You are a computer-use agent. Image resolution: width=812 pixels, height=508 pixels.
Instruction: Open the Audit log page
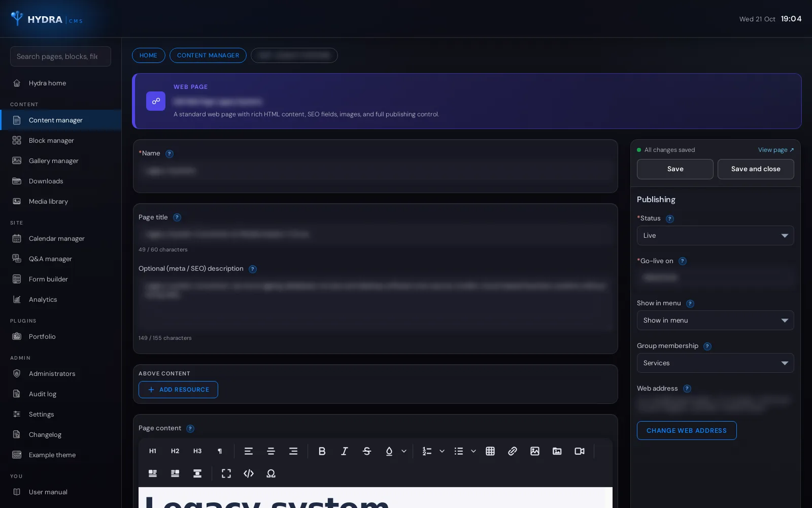[60, 394]
